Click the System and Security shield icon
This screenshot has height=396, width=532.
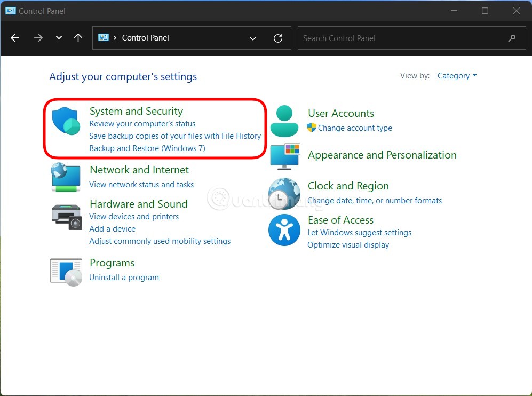point(66,121)
